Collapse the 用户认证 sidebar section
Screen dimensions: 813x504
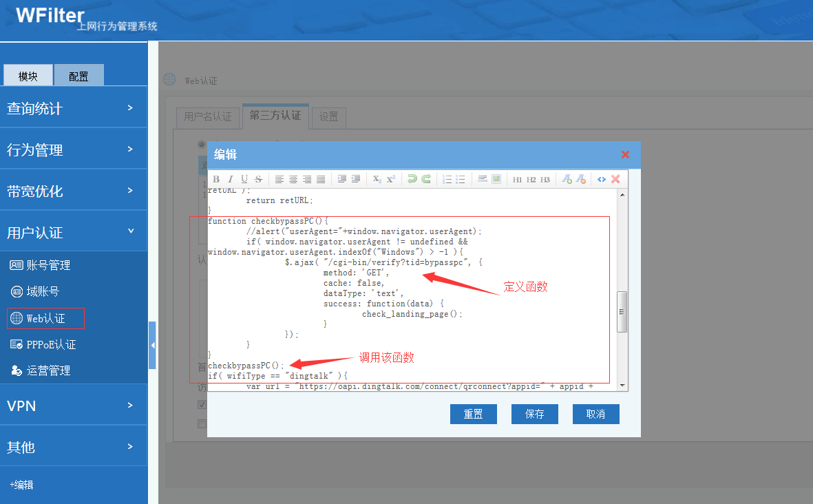coord(73,232)
